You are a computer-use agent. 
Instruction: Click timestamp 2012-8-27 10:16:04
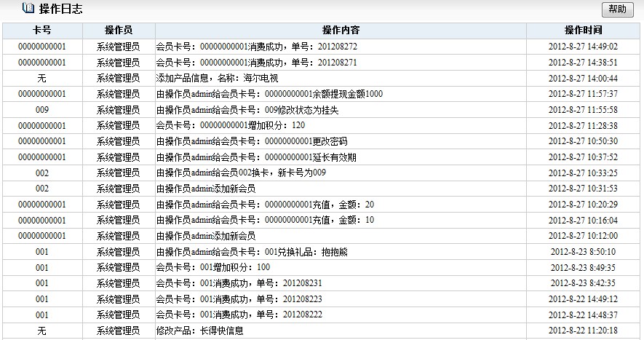pos(583,221)
